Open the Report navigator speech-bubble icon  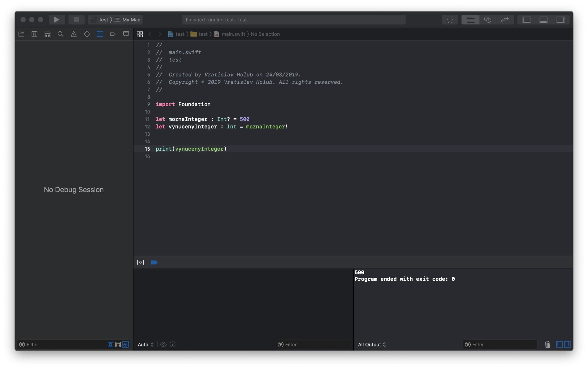(x=126, y=34)
